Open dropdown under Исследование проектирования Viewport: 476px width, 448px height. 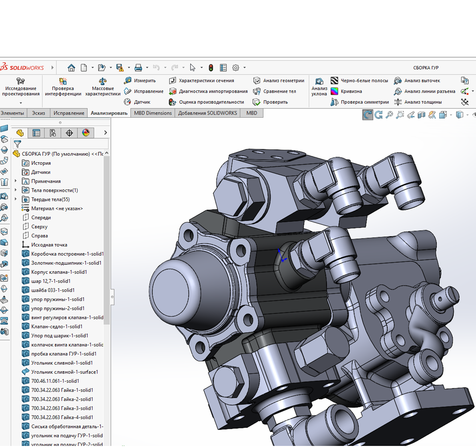[x=21, y=103]
